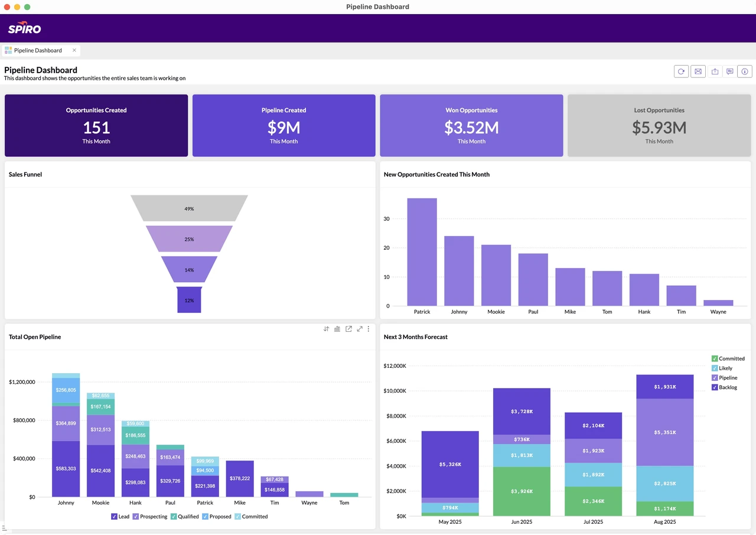Screen dimensions: 756x535
Task: Uncheck the Committed forecast legend checkbox
Action: click(x=715, y=358)
